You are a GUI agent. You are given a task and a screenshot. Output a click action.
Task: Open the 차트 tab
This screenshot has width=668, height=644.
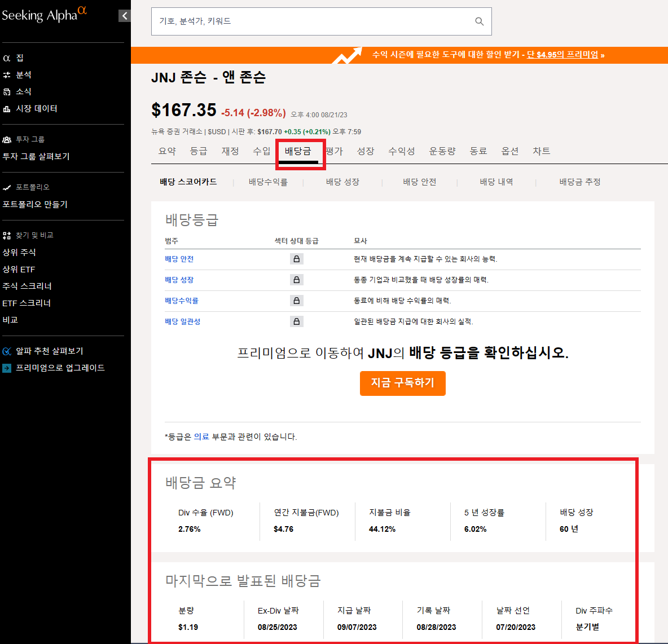(x=541, y=151)
